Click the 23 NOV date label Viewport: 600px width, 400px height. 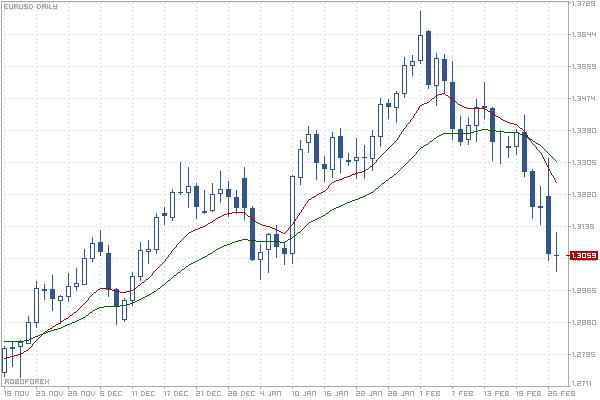[x=50, y=393]
